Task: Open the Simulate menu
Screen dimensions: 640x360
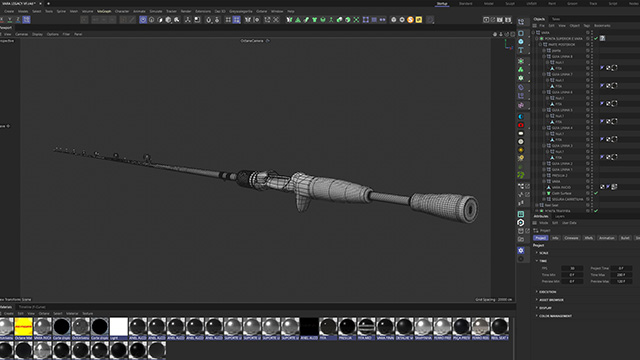Action: [x=156, y=11]
